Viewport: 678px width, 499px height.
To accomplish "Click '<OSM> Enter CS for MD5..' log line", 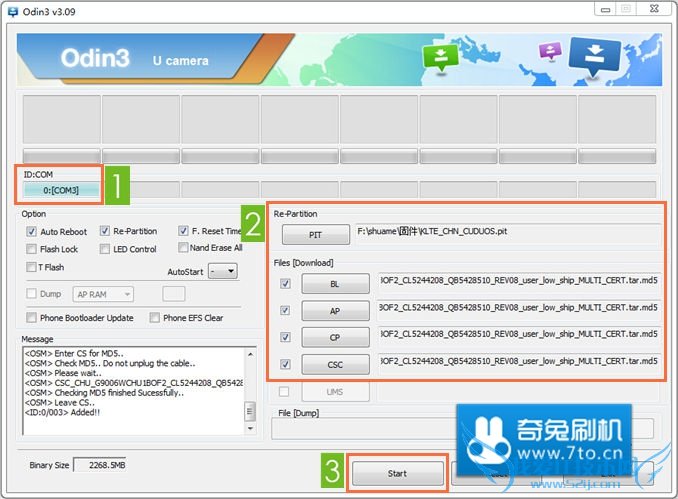I will 74,353.
